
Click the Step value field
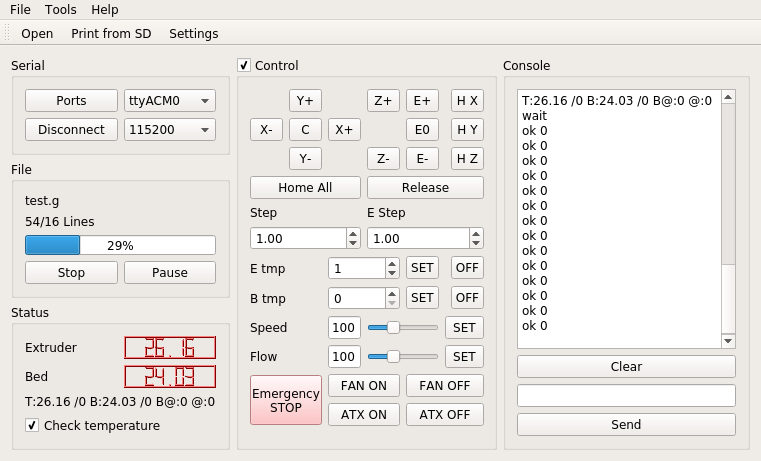click(x=298, y=238)
